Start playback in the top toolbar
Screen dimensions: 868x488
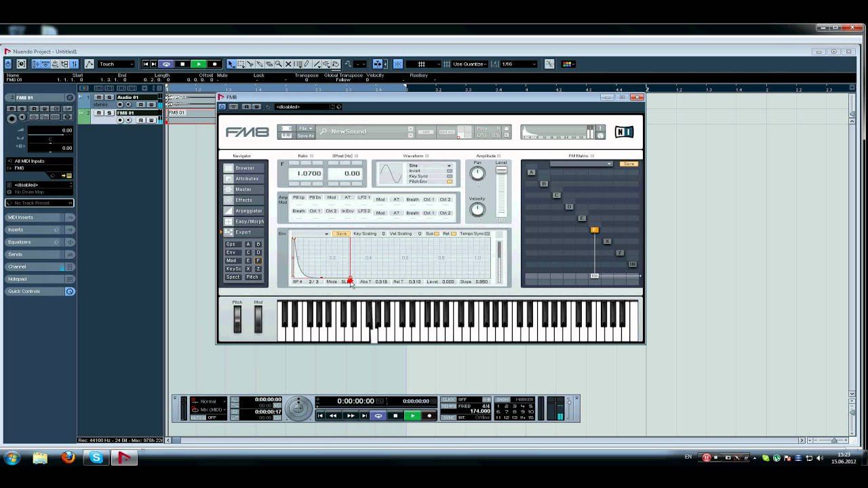coord(199,64)
